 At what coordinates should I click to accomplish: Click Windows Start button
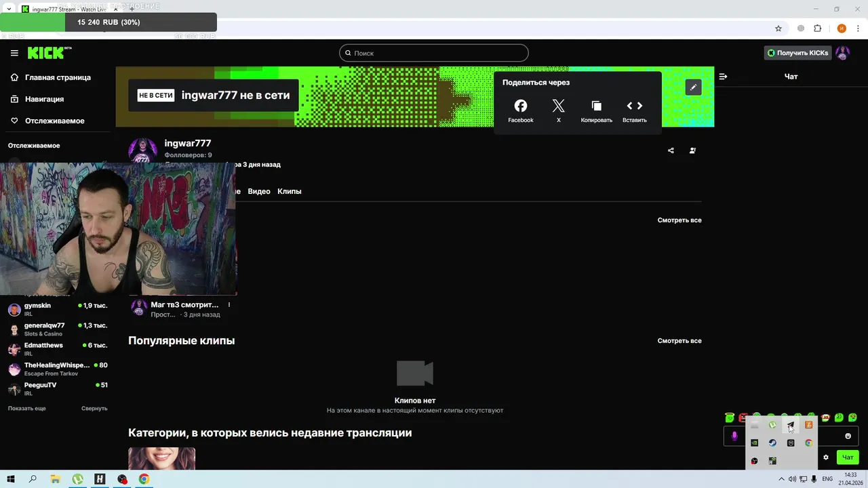tap(11, 479)
